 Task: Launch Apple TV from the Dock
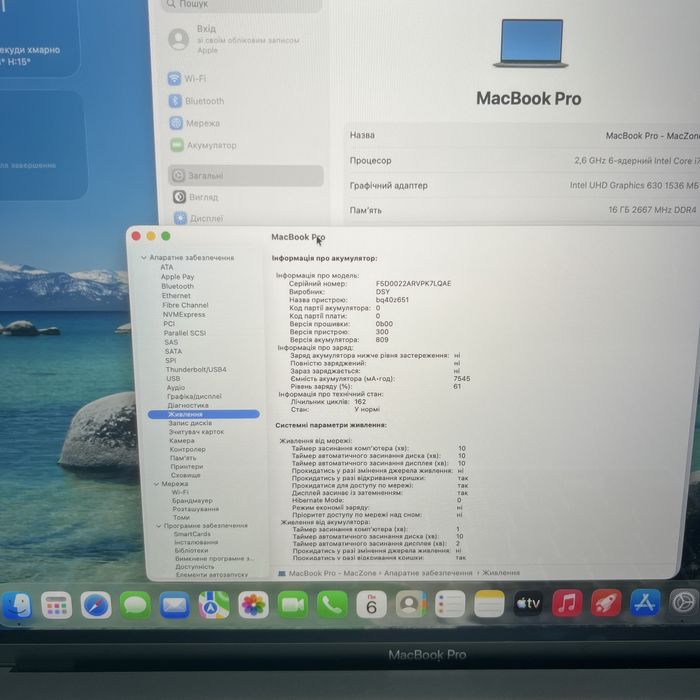(528, 603)
